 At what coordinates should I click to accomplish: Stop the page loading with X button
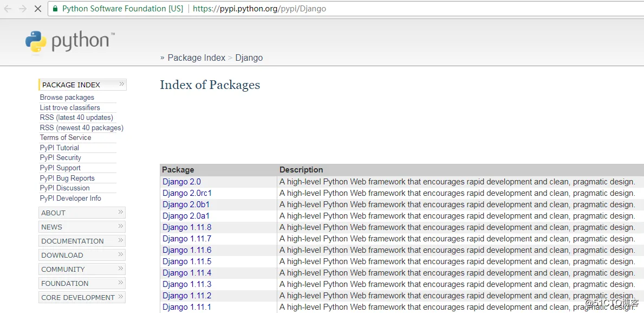37,9
